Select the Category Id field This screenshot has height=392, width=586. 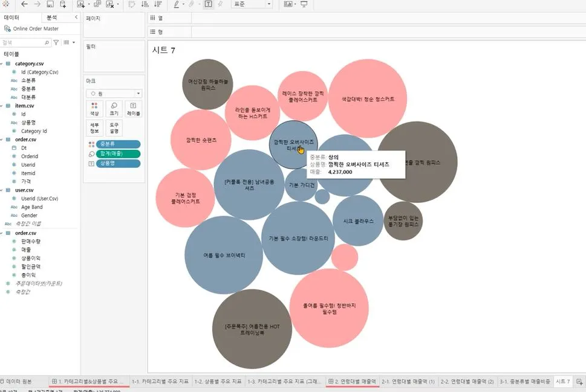(x=34, y=132)
